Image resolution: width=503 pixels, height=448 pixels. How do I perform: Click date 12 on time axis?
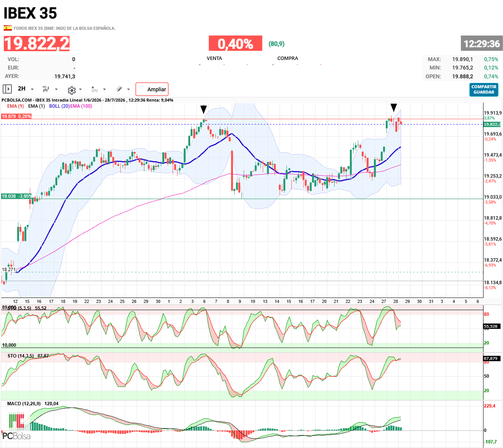(15, 301)
